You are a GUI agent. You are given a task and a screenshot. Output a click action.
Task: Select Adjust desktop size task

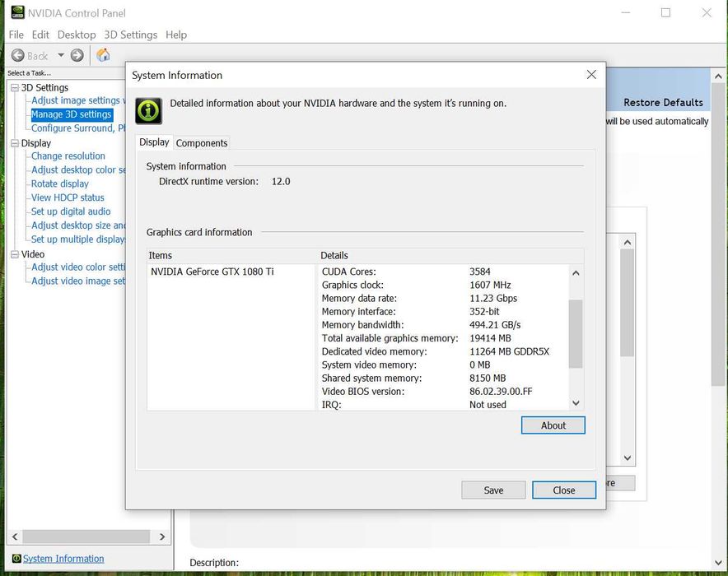(x=78, y=225)
